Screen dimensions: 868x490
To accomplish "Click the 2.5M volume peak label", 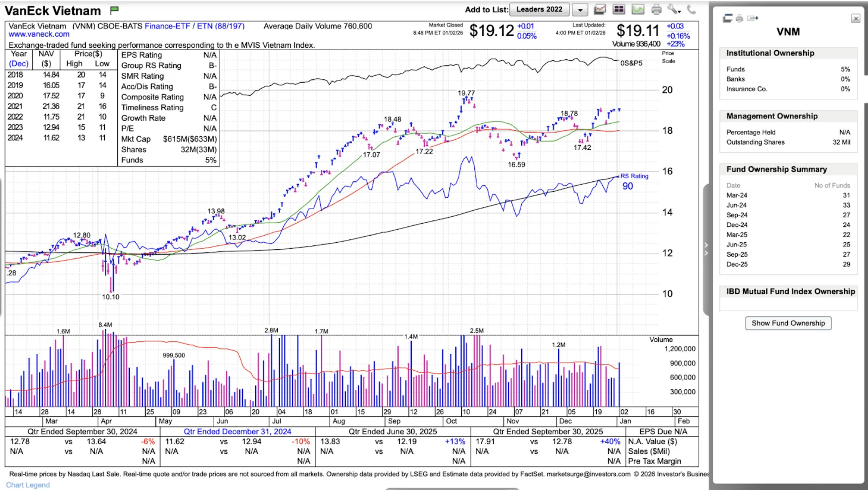I will pos(477,331).
